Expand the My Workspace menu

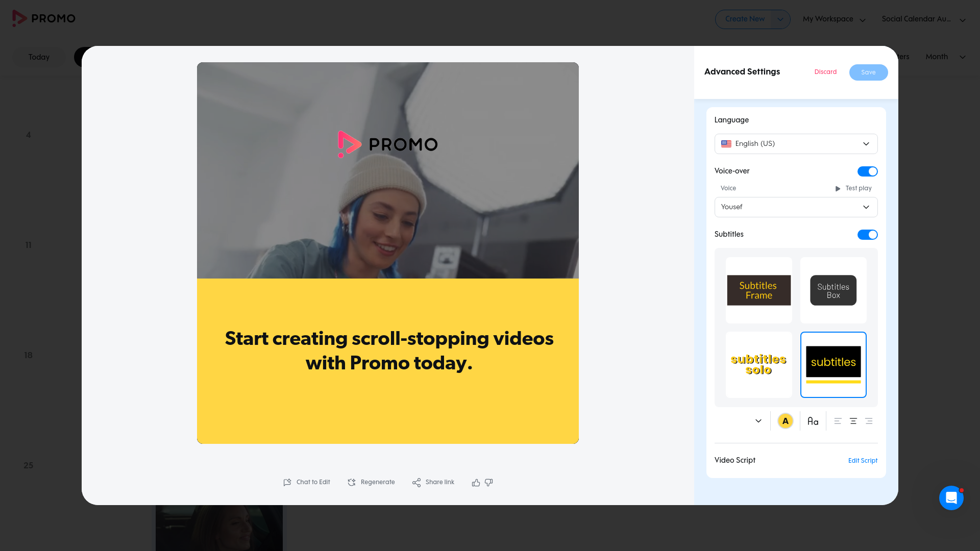click(x=834, y=19)
